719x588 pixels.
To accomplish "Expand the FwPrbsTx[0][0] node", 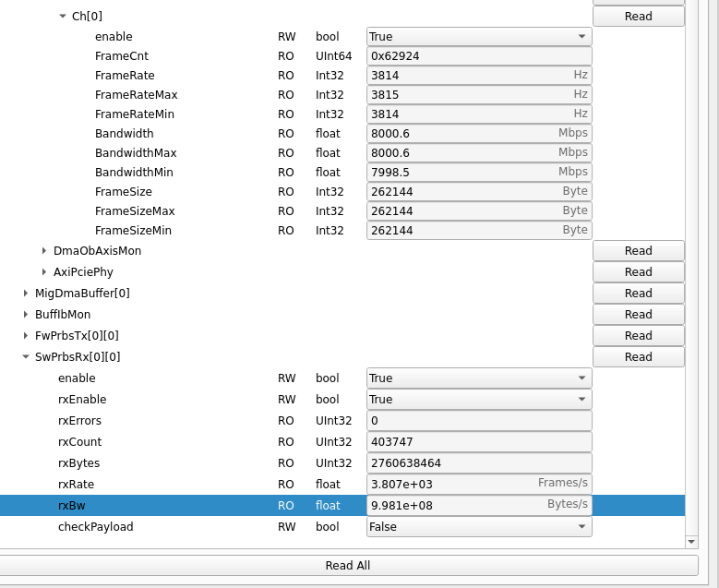I will coord(26,336).
